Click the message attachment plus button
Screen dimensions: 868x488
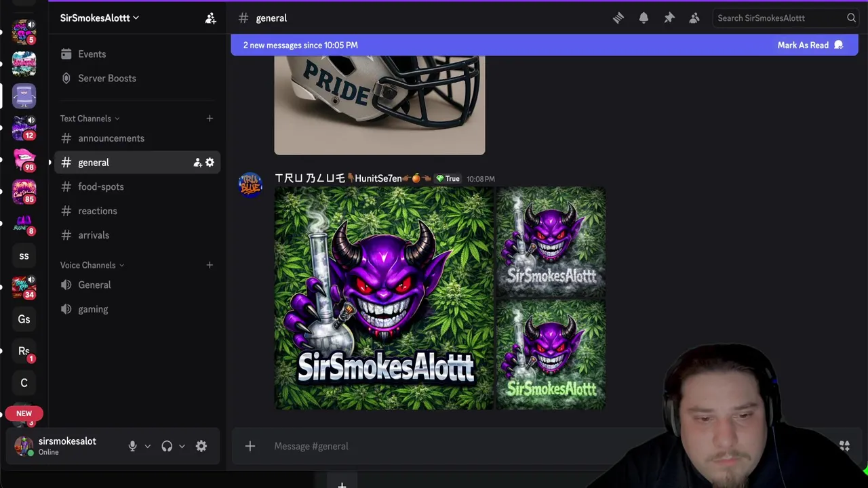pos(250,446)
